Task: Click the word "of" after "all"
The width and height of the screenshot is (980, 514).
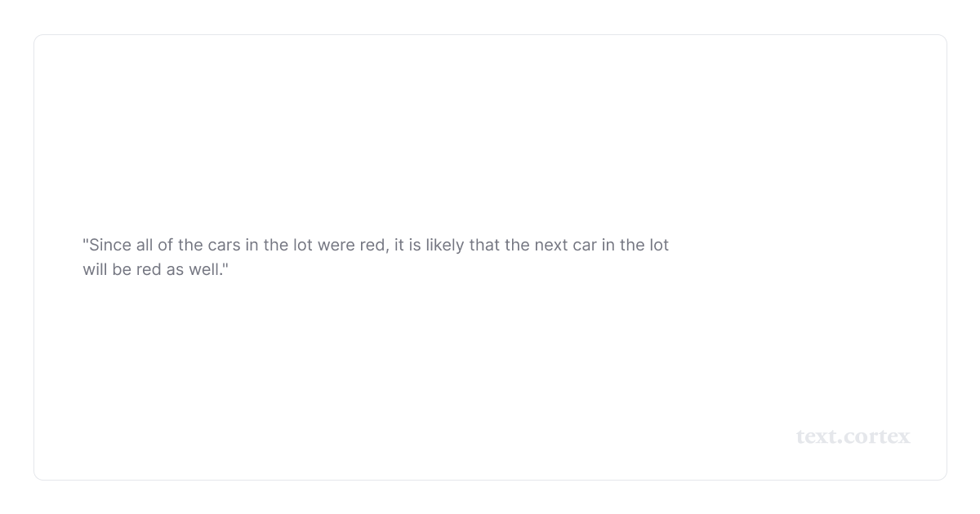Action: coord(165,246)
